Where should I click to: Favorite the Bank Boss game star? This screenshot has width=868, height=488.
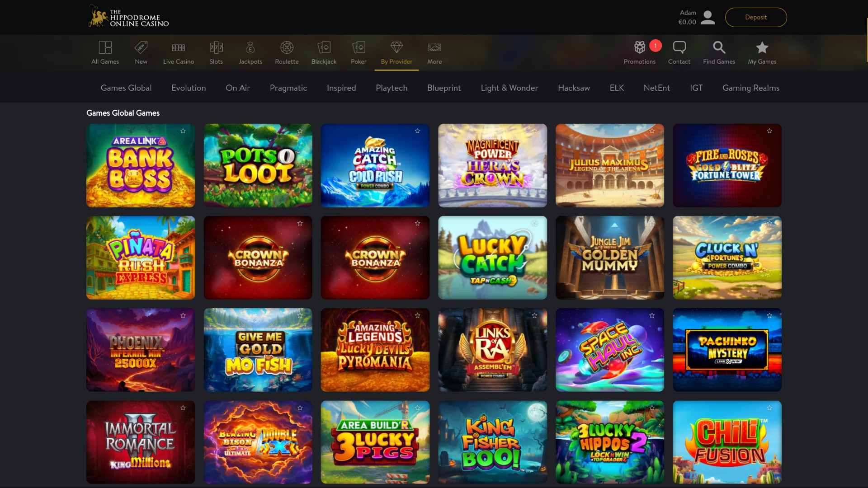(184, 131)
